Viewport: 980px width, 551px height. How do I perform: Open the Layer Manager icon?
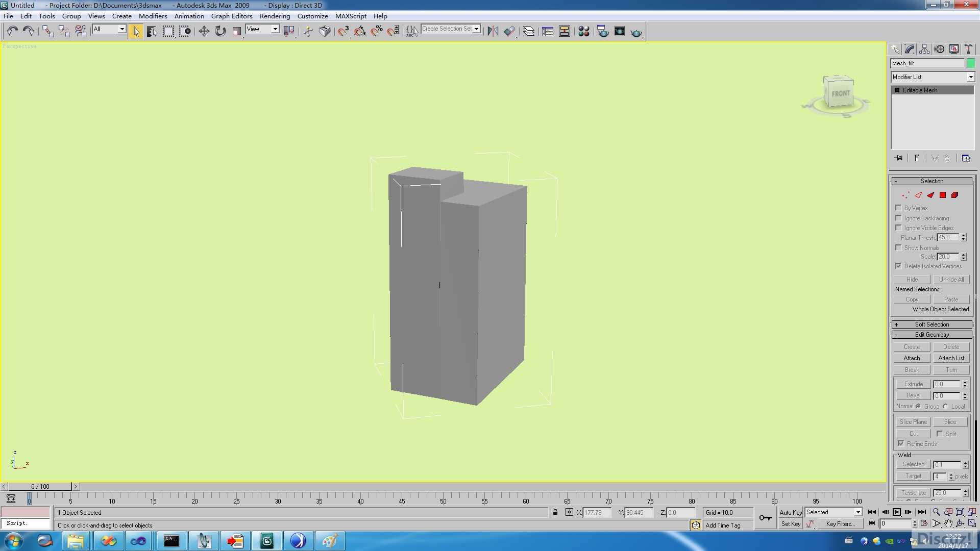[529, 31]
